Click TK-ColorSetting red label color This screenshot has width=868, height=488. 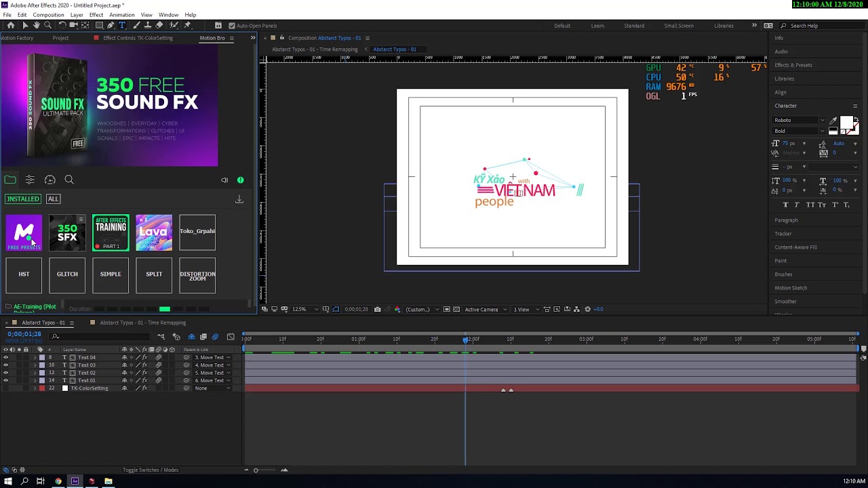point(41,388)
